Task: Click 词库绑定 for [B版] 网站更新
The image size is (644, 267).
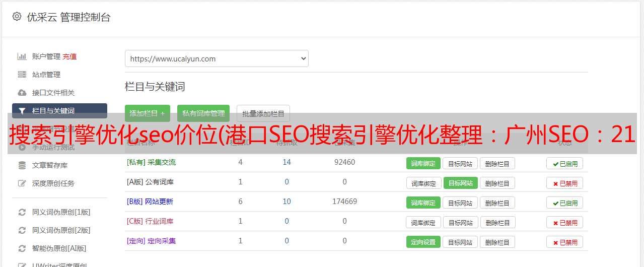Action: coord(423,203)
